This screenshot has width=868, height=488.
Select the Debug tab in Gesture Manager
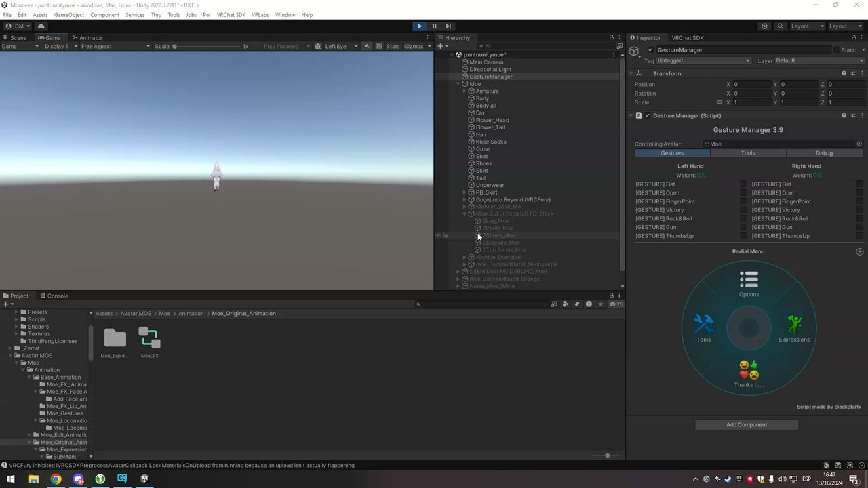pyautogui.click(x=824, y=152)
